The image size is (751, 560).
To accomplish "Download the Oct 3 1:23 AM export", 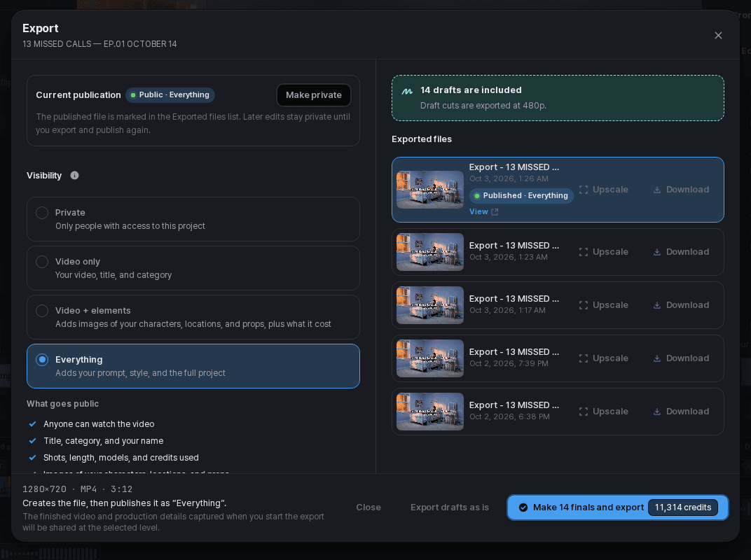I will (x=681, y=252).
